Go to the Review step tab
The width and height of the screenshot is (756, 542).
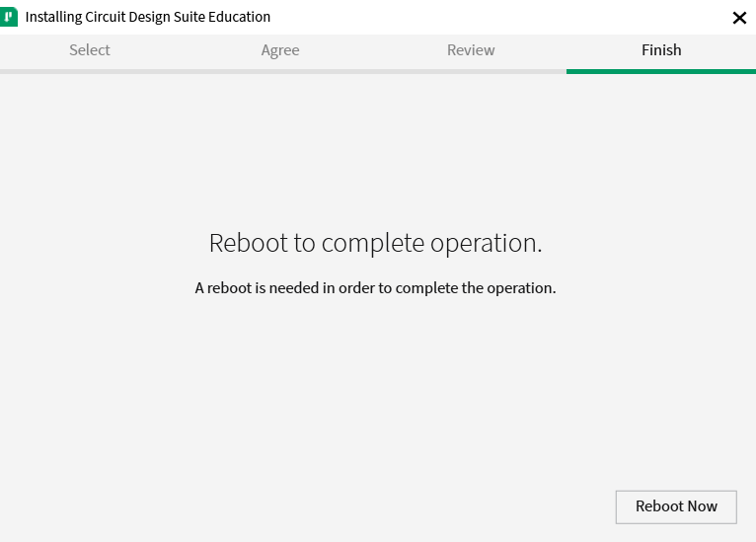(471, 50)
